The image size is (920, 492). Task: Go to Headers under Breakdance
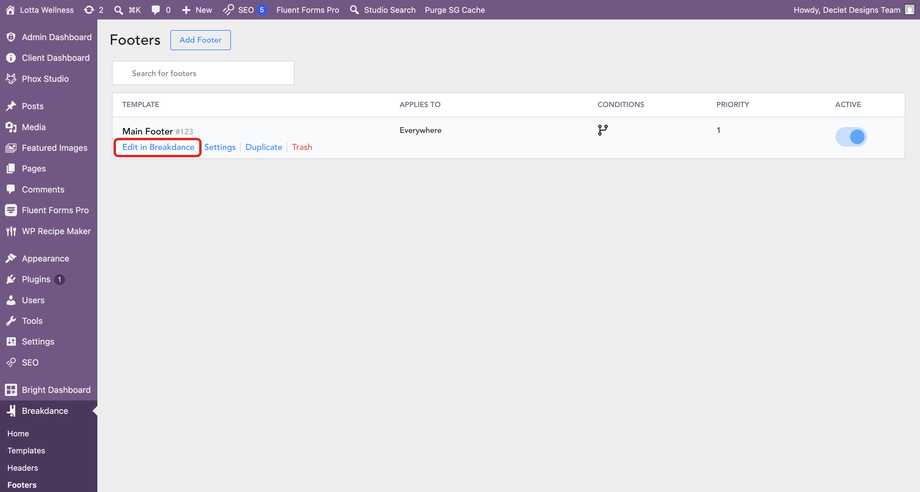(22, 468)
